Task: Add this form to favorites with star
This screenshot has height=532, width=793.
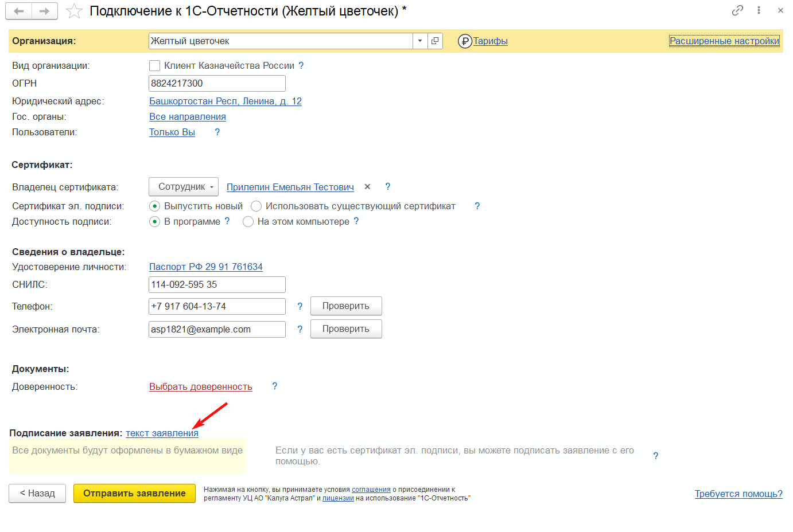Action: pos(75,11)
